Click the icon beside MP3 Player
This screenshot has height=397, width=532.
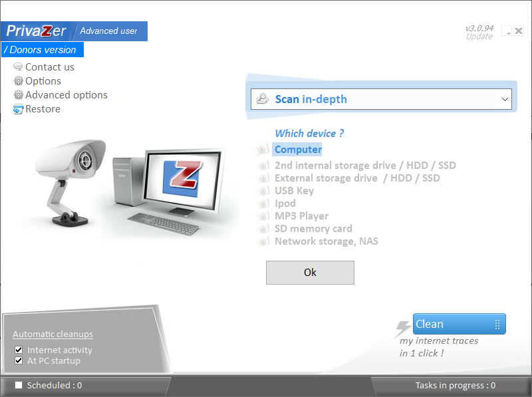coord(263,216)
